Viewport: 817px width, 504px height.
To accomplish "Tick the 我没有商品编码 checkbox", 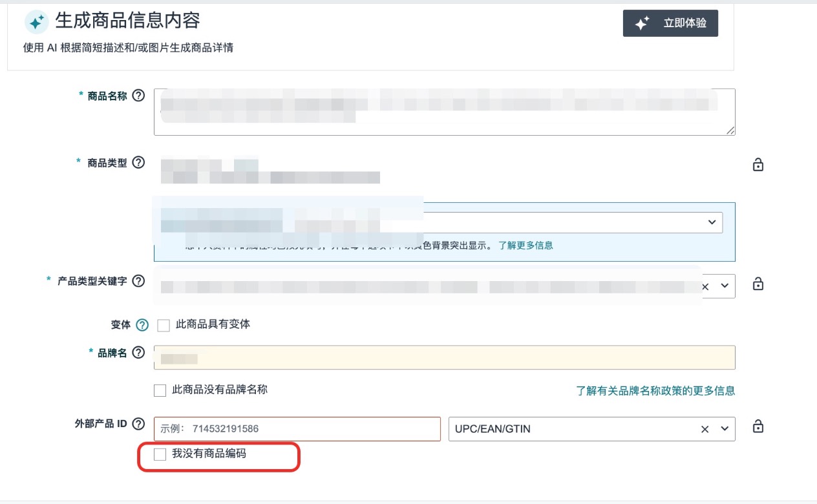I will pos(160,455).
